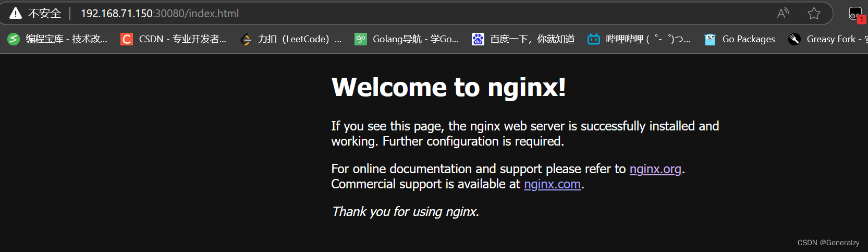The image size is (868, 252).
Task: Open the Read Aloud icon in address bar
Action: click(783, 13)
